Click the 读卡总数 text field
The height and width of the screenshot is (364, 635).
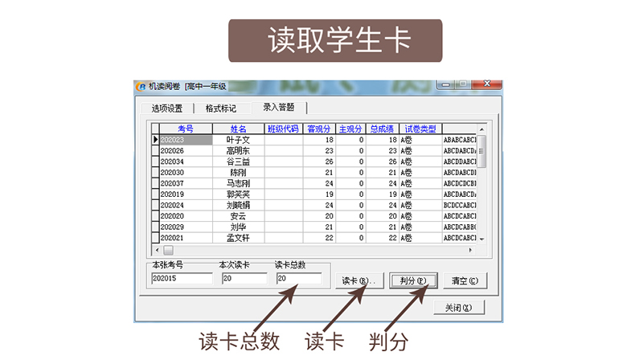(298, 279)
